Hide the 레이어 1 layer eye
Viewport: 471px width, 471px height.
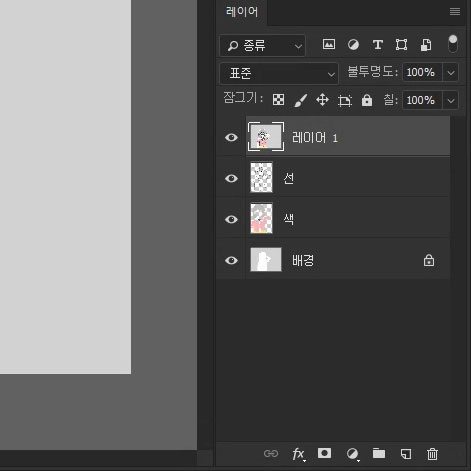(231, 137)
